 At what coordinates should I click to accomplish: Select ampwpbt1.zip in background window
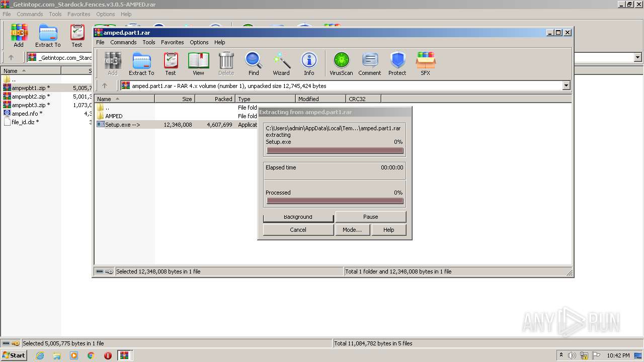(x=31, y=88)
